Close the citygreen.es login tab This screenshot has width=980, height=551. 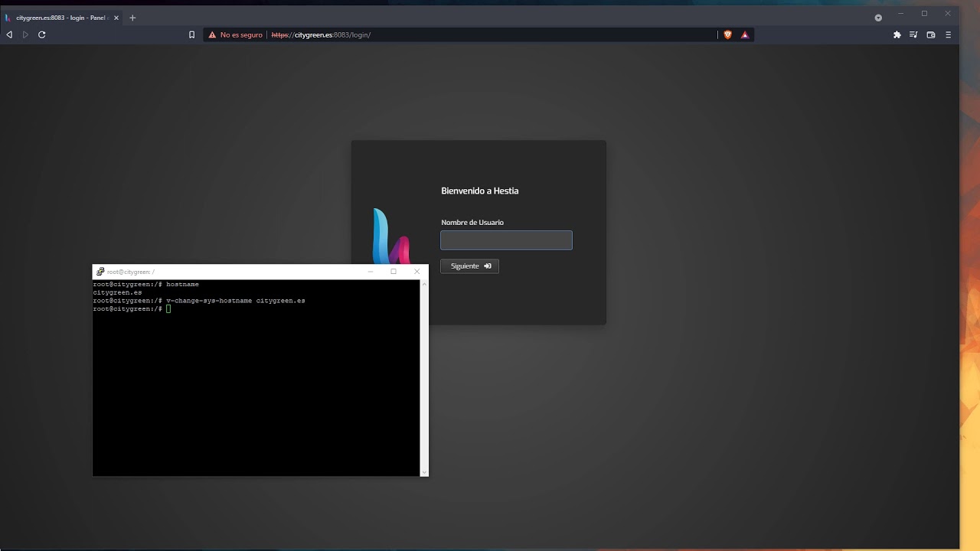tap(116, 18)
